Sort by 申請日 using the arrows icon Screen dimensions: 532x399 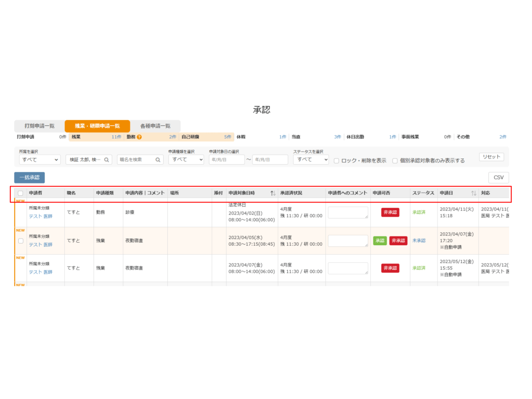coord(473,193)
